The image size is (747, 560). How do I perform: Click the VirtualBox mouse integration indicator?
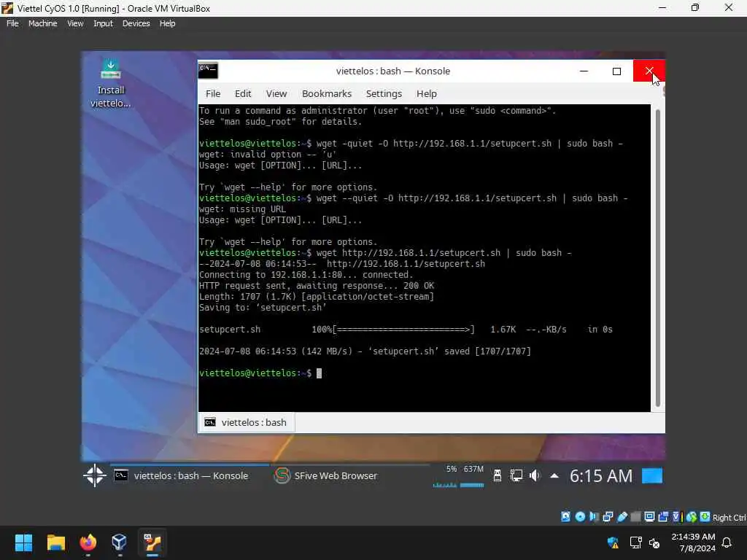click(x=692, y=517)
